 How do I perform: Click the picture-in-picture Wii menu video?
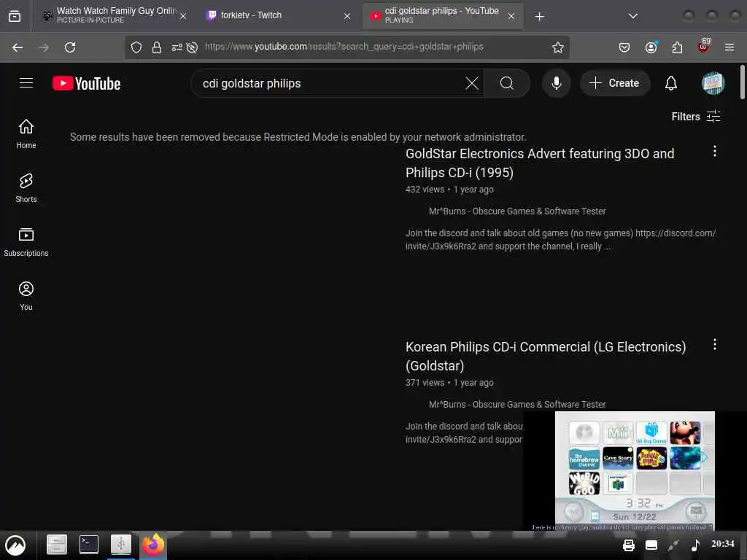(x=635, y=470)
